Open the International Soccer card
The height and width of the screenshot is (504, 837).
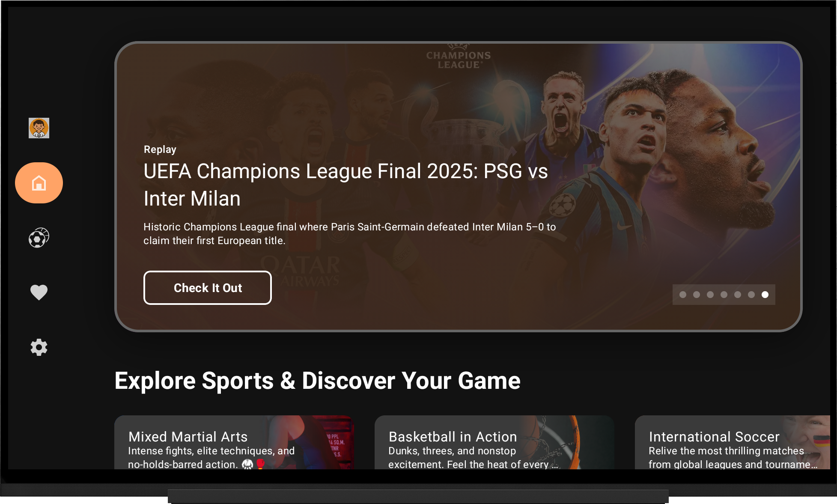(733, 442)
